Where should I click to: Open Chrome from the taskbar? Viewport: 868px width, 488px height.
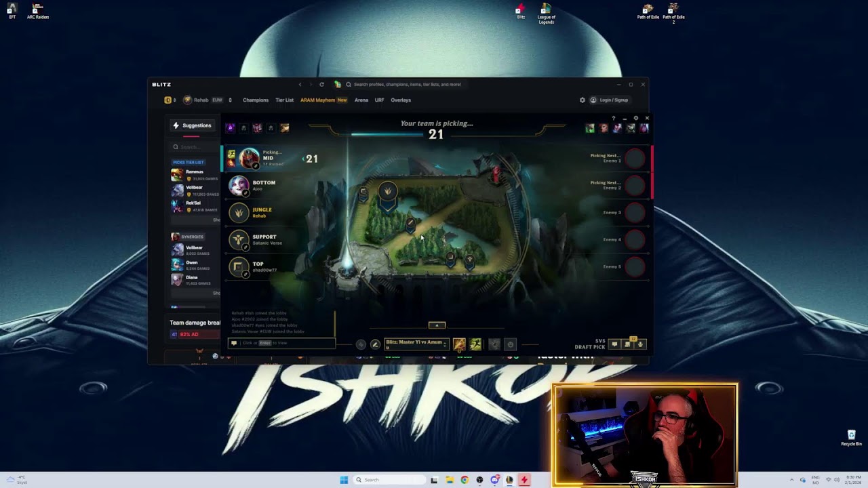(x=465, y=480)
